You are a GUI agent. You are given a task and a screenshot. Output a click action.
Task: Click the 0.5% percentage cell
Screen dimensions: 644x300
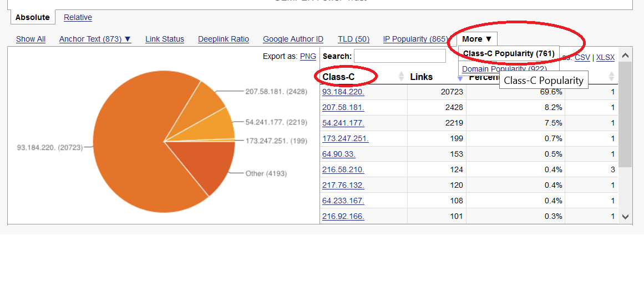[515, 154]
